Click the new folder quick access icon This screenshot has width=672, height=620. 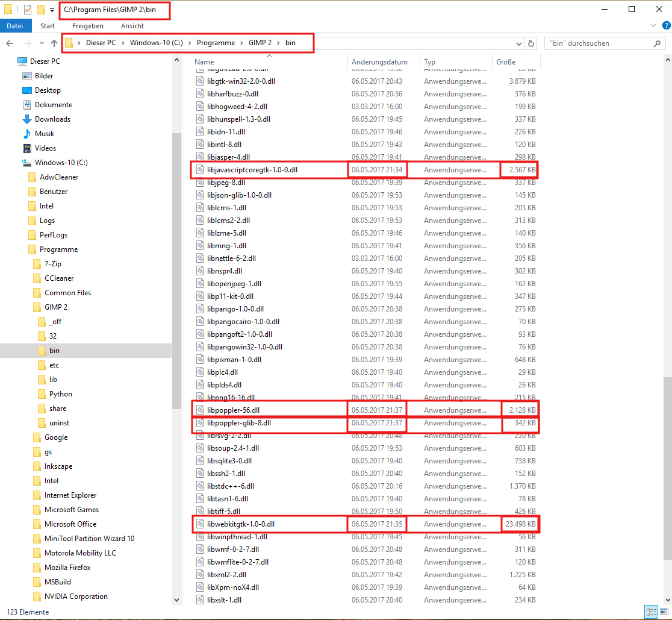tap(41, 10)
